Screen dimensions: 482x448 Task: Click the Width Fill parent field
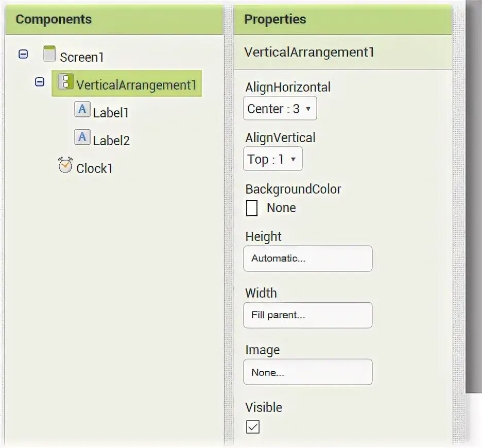pyautogui.click(x=308, y=315)
